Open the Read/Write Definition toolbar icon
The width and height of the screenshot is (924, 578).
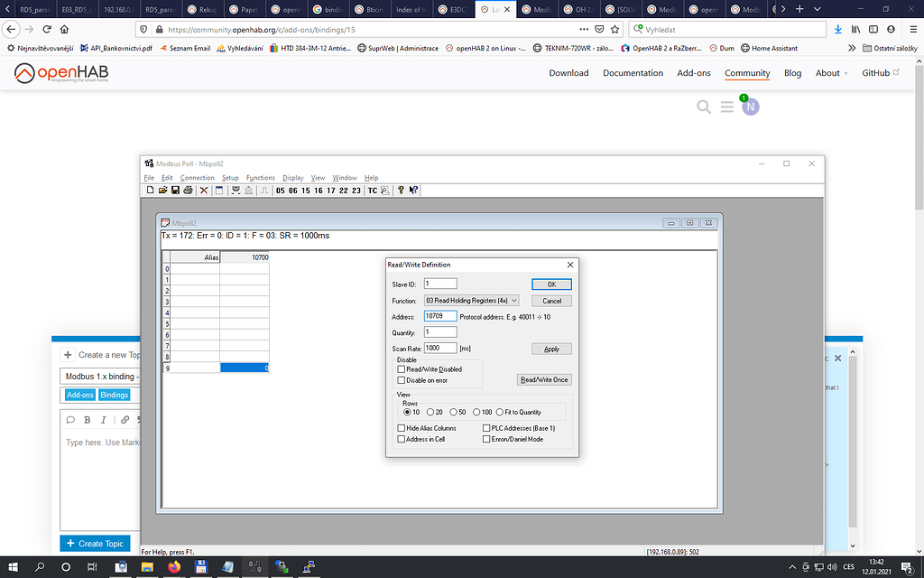pos(218,191)
